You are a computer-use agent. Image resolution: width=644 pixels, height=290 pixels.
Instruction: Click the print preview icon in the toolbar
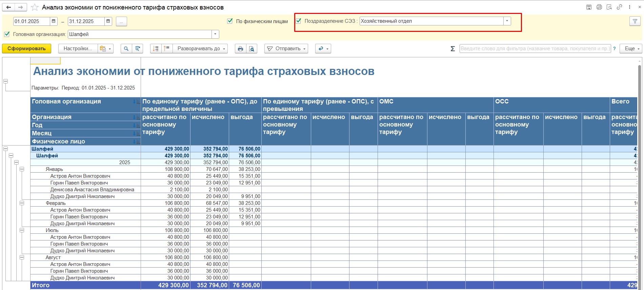(251, 49)
